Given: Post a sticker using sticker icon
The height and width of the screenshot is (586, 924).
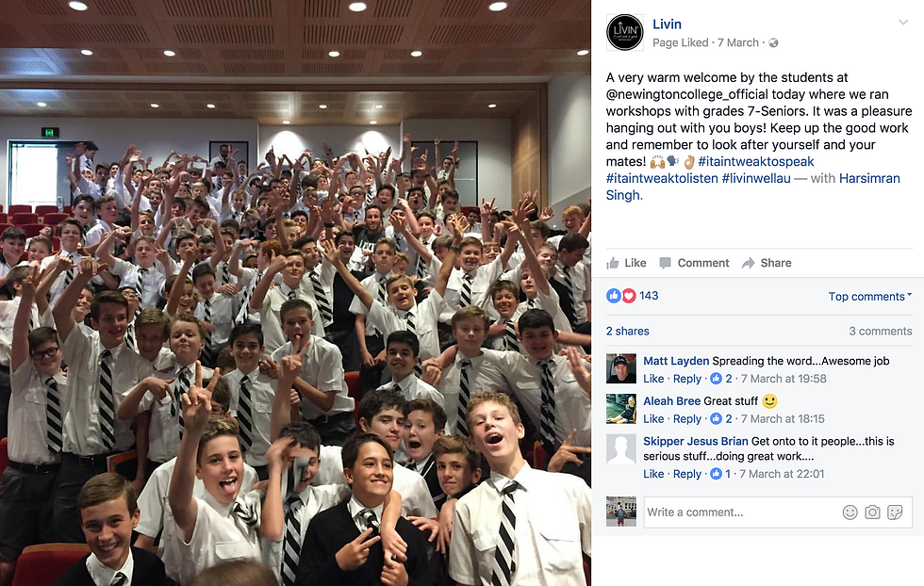Looking at the screenshot, I should (x=895, y=513).
